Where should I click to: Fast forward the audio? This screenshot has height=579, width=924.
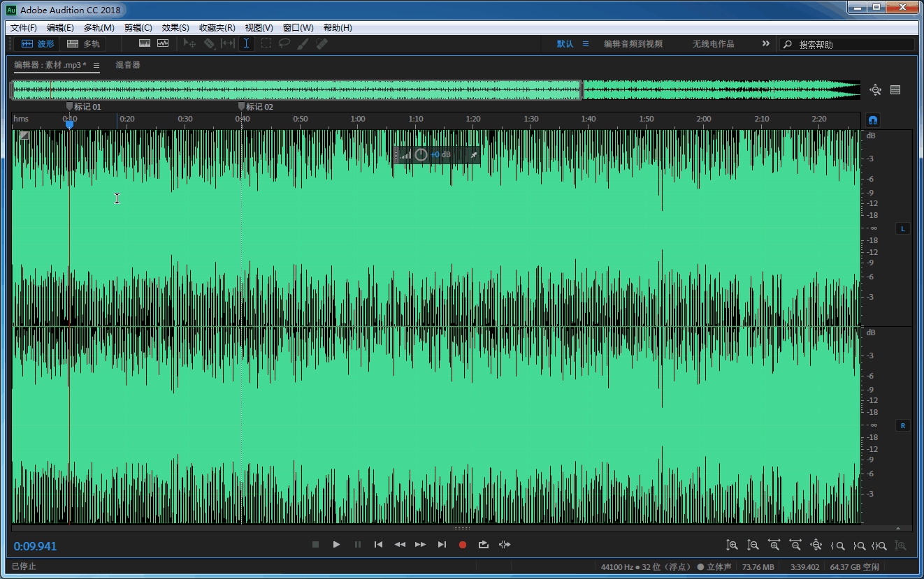pos(421,545)
